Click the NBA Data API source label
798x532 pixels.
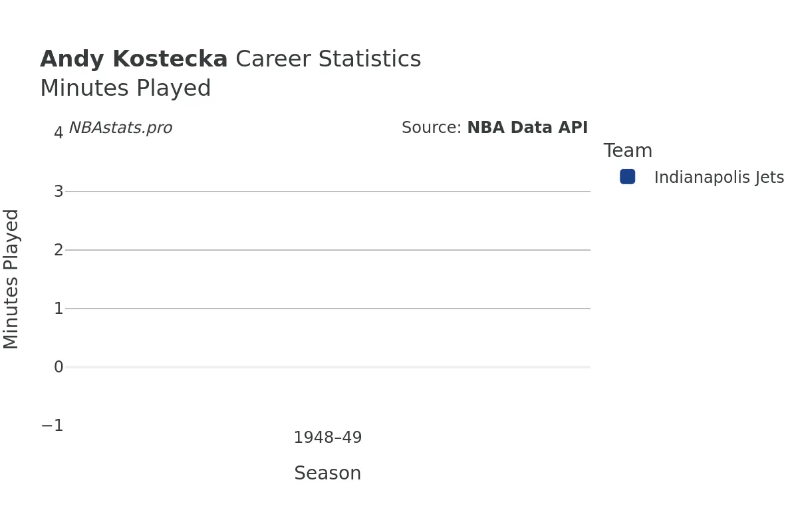point(494,128)
